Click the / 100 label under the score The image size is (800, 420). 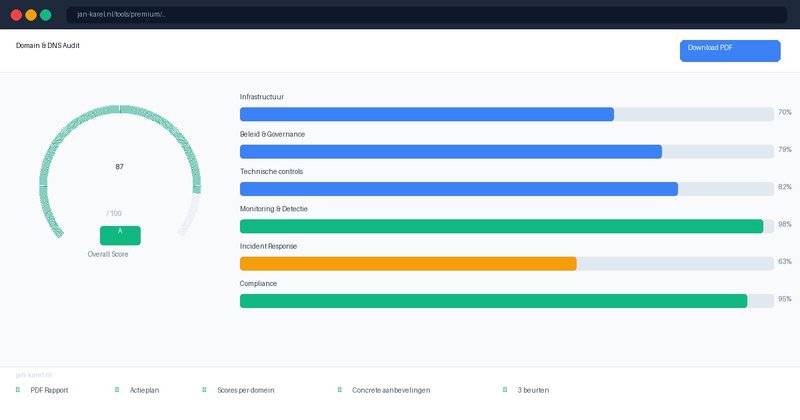click(x=114, y=213)
